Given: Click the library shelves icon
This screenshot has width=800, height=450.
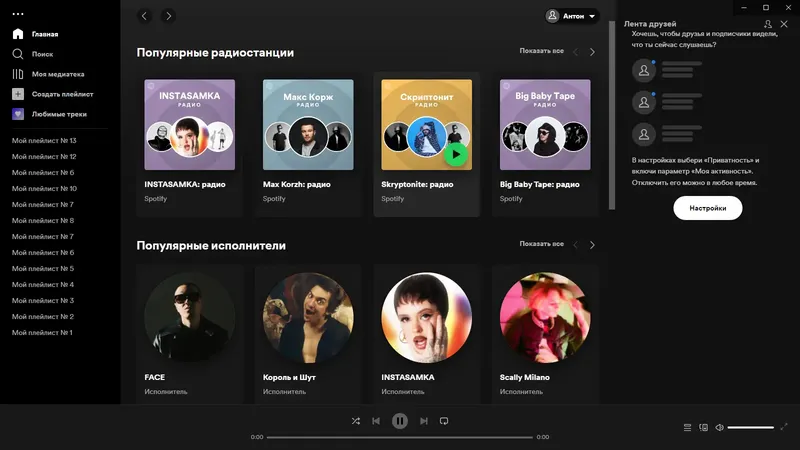Looking at the screenshot, I should tap(18, 74).
